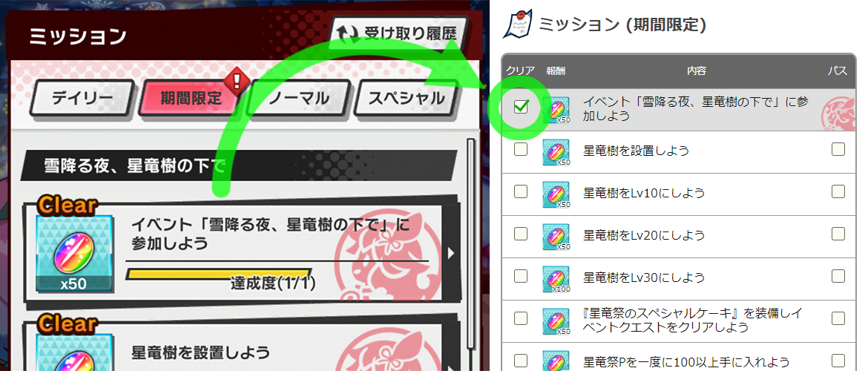This screenshot has height=371, width=868.
Task: Select the 期間限定 tab
Action: (191, 99)
